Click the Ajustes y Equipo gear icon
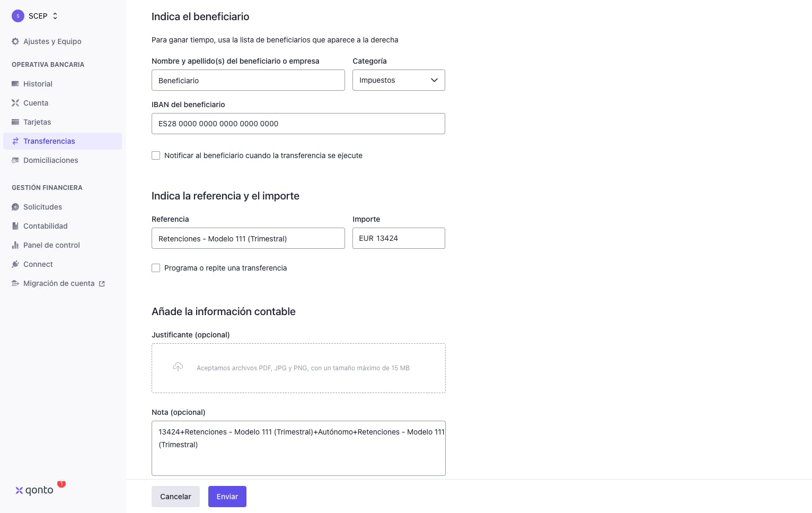812x513 pixels. [x=15, y=41]
